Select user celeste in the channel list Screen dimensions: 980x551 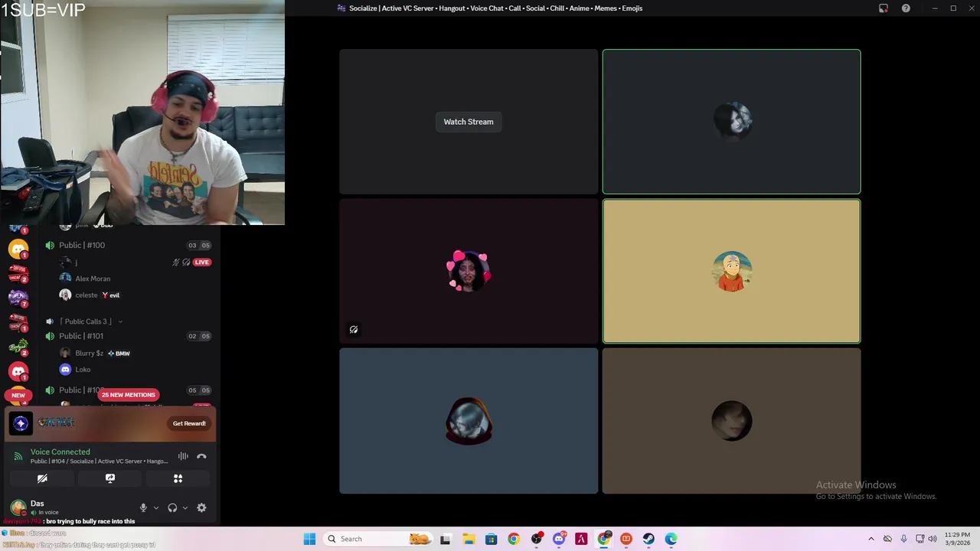(x=86, y=295)
